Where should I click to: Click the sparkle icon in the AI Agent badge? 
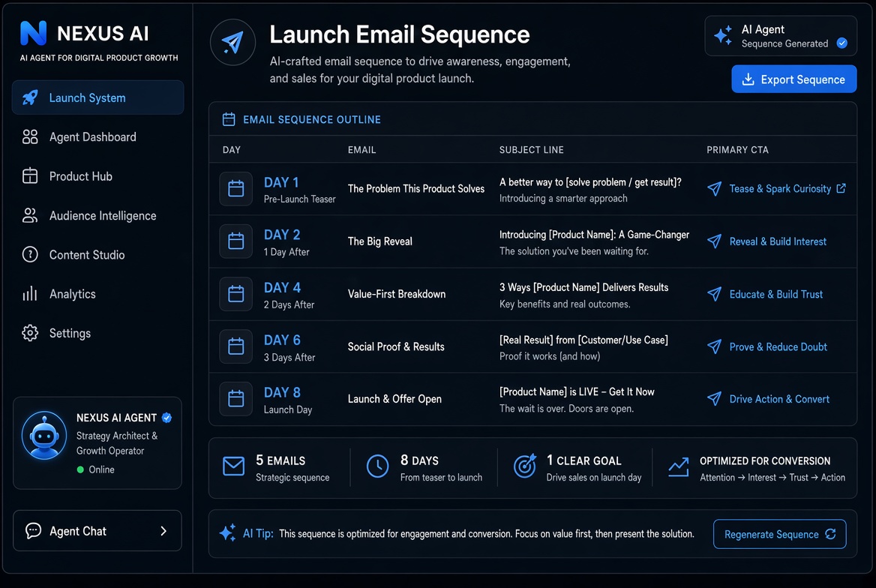pyautogui.click(x=724, y=35)
